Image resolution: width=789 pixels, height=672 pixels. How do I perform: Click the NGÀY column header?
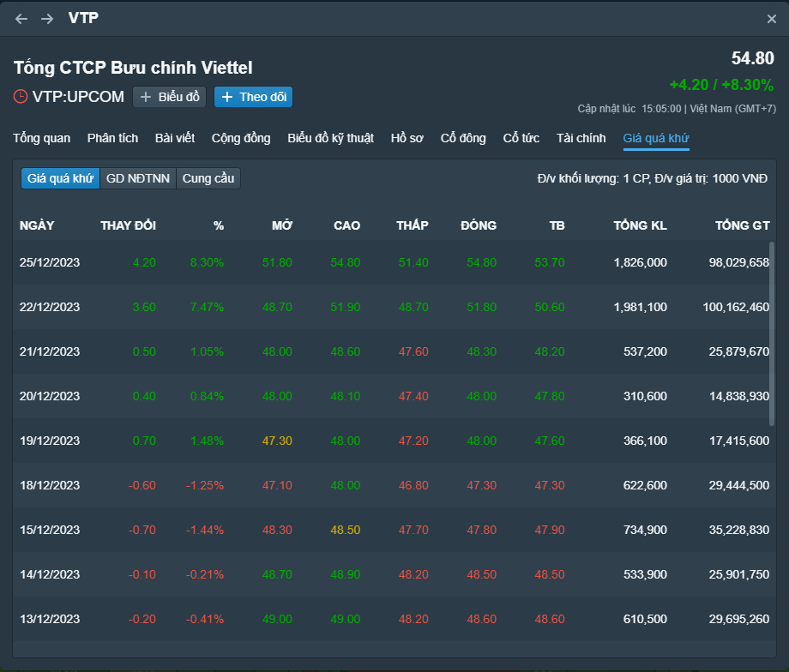click(x=37, y=225)
